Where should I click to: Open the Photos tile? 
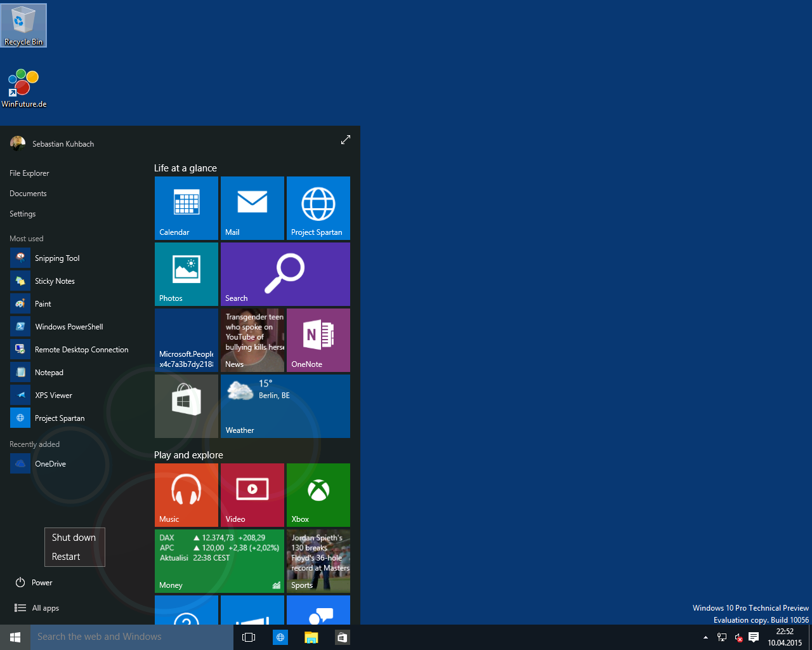187,274
